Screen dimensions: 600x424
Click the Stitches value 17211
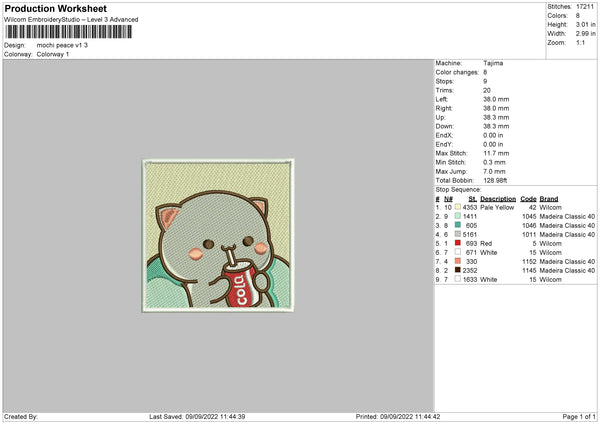point(585,7)
